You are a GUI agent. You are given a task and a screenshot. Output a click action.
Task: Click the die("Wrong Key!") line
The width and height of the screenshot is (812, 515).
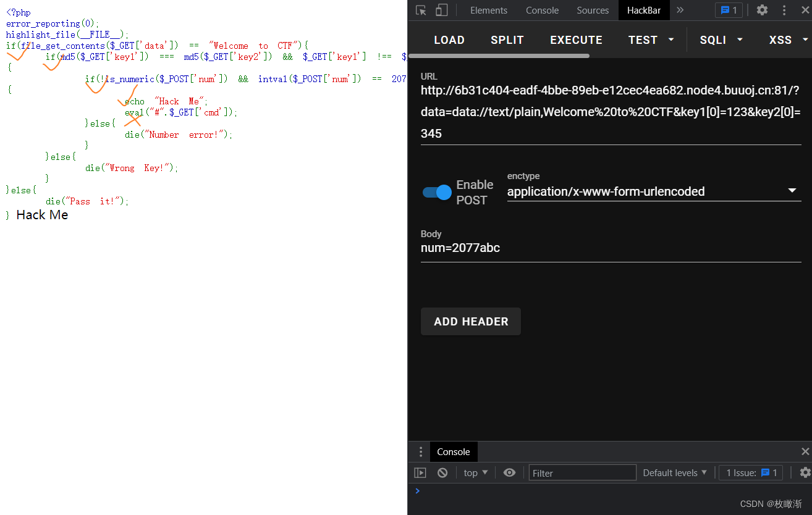pos(132,168)
